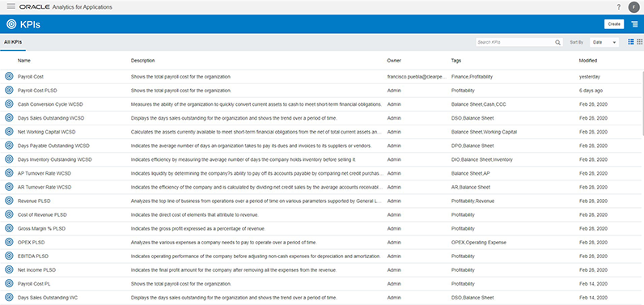
Task: Click the Oracle Analytics for Applications logo
Action: (66, 7)
